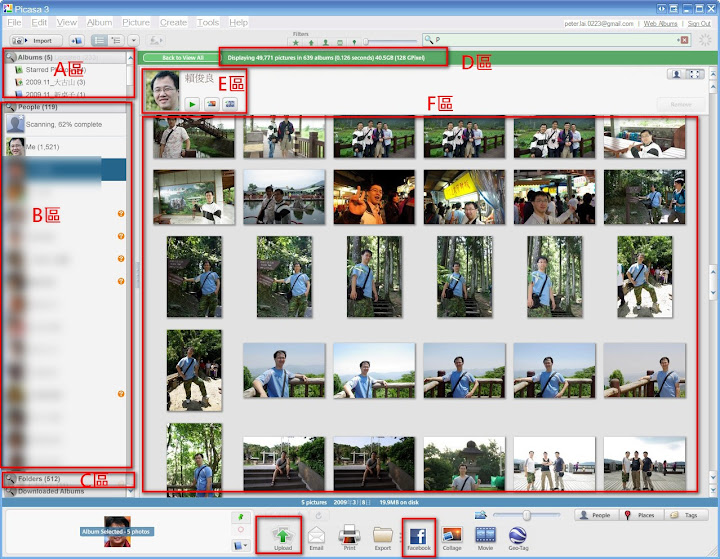
Task: Click the Scanning, 62% complete entry
Action: pos(65,124)
